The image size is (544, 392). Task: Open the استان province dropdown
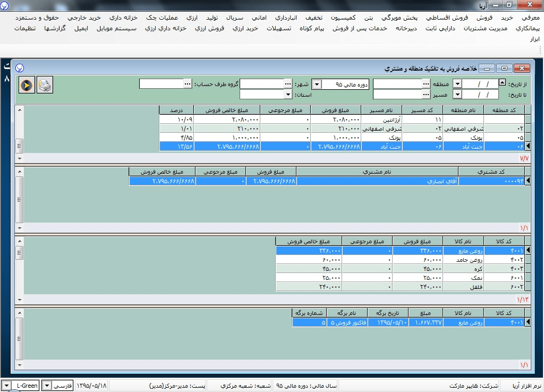[x=288, y=95]
